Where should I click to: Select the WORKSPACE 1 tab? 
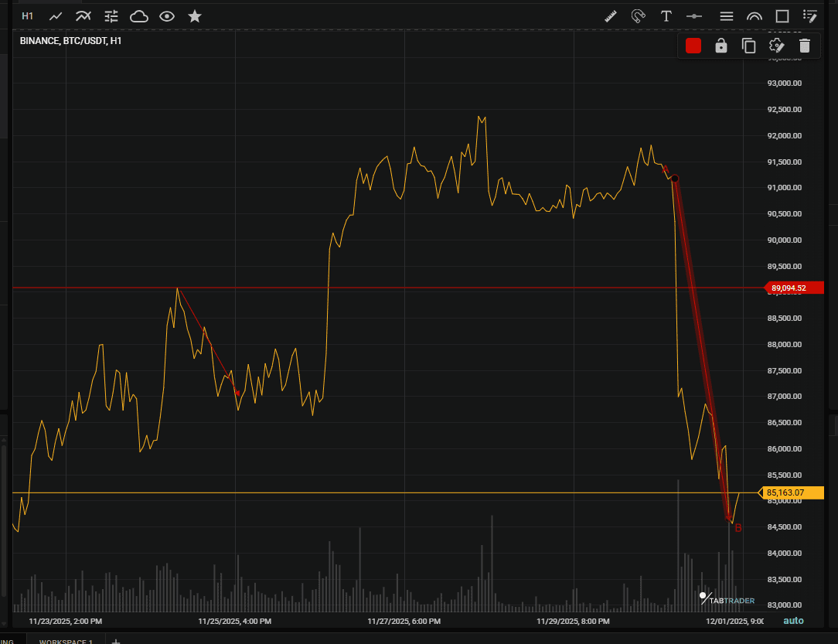[x=66, y=642]
